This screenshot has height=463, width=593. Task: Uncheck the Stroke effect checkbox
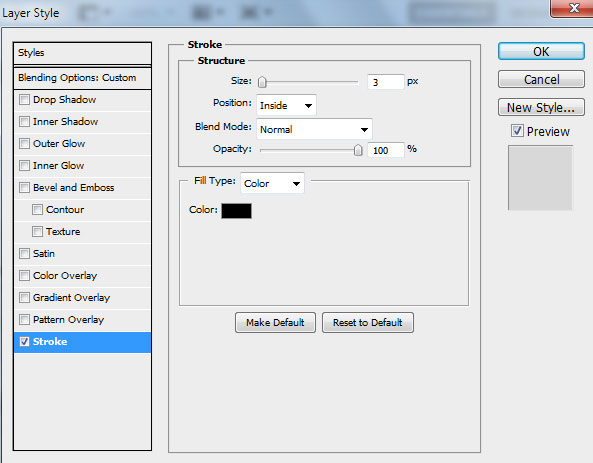point(25,342)
